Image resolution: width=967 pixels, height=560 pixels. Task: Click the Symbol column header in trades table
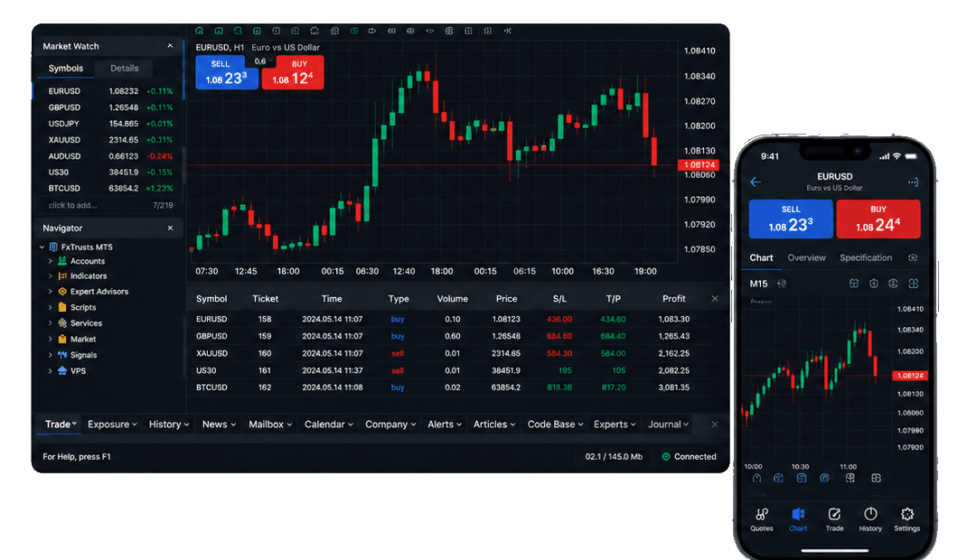coord(211,299)
